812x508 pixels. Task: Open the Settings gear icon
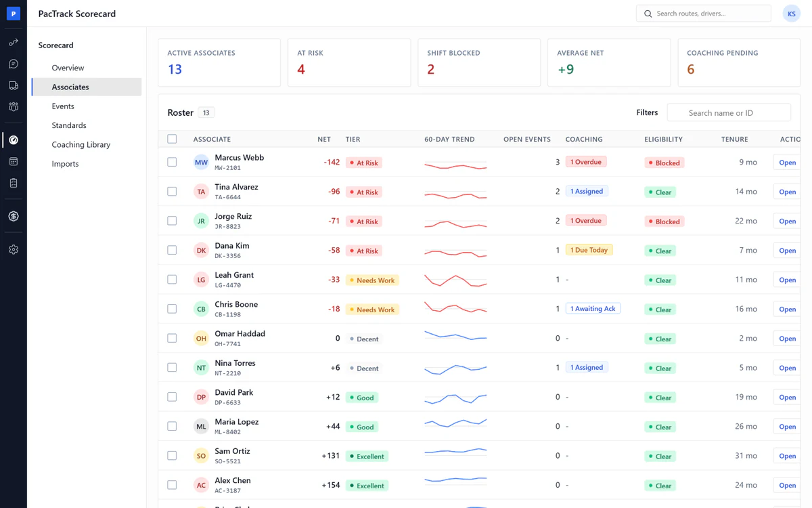pyautogui.click(x=14, y=250)
